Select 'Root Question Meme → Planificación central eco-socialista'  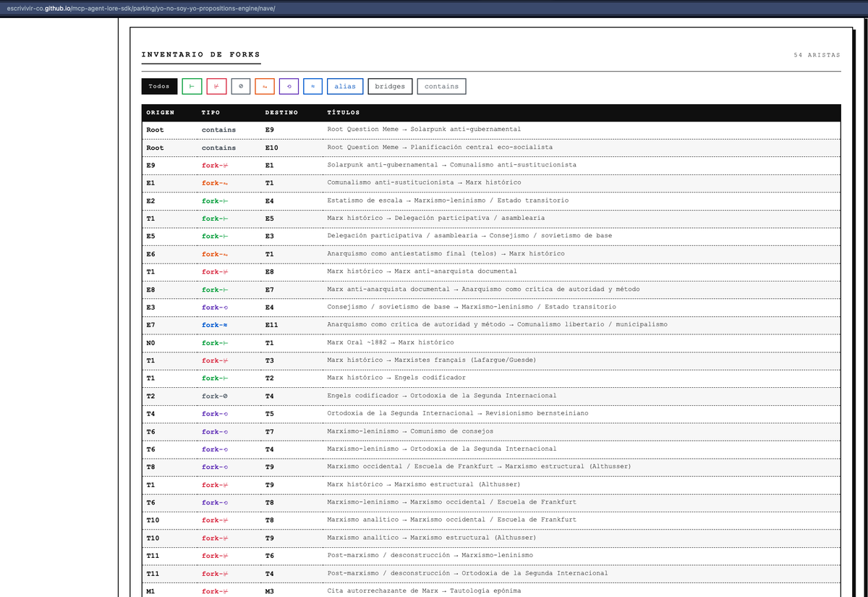[440, 148]
